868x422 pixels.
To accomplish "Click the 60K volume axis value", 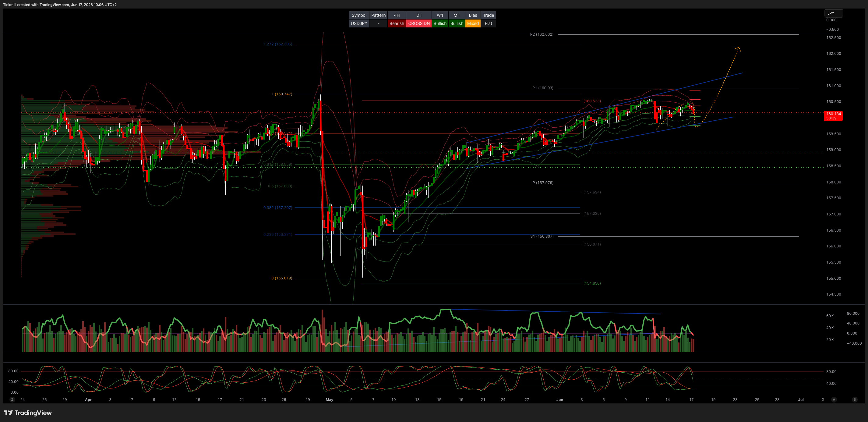I will tap(830, 316).
